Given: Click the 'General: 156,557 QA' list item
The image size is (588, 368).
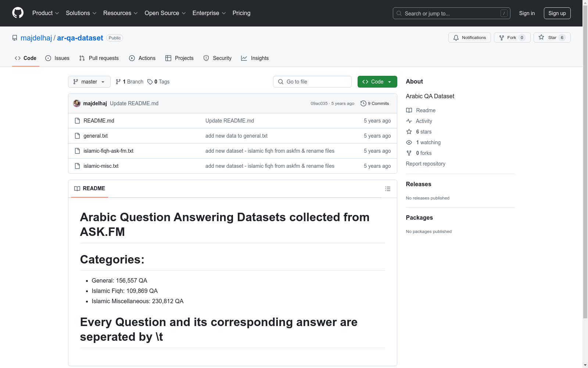Looking at the screenshot, I should click(x=119, y=280).
